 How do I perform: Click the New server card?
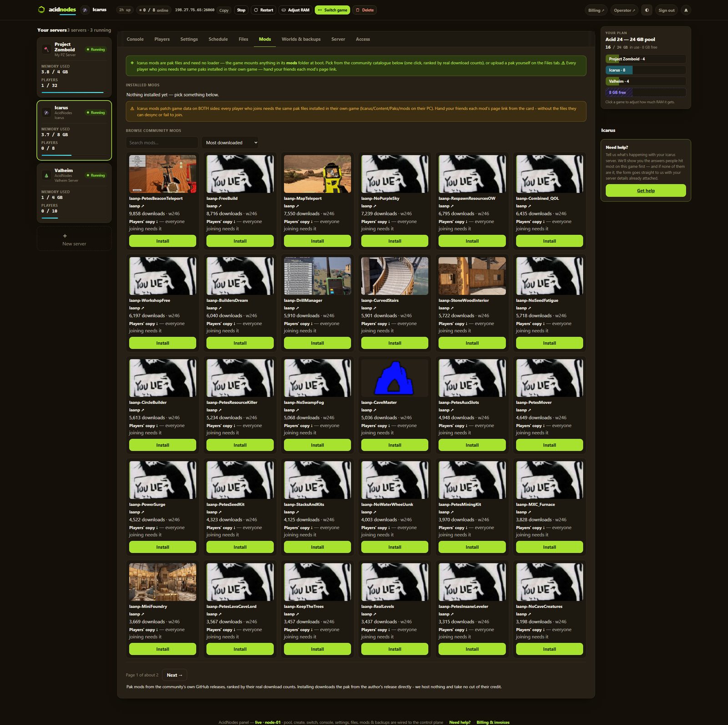click(74, 238)
